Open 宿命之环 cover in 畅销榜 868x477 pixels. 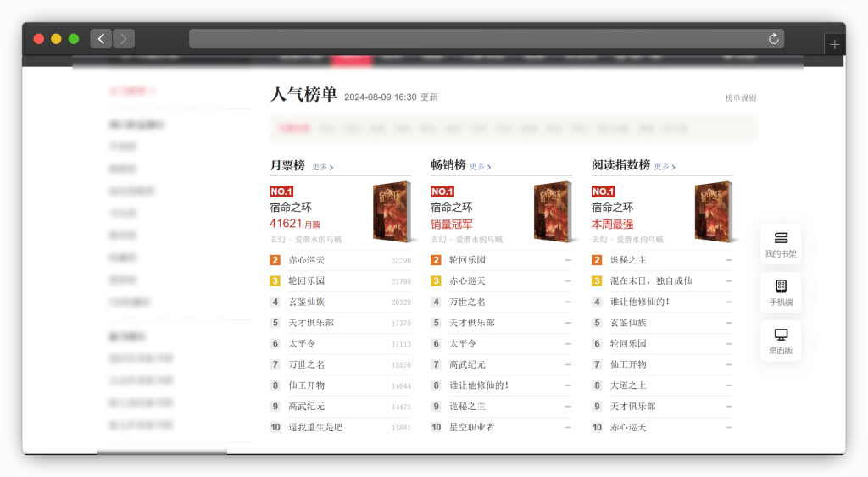(553, 212)
